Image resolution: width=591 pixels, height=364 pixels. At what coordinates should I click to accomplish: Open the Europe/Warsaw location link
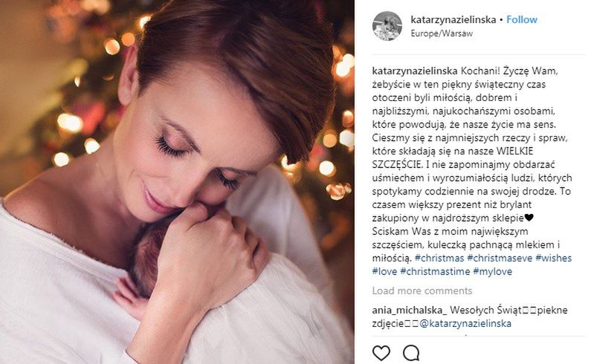click(x=442, y=33)
